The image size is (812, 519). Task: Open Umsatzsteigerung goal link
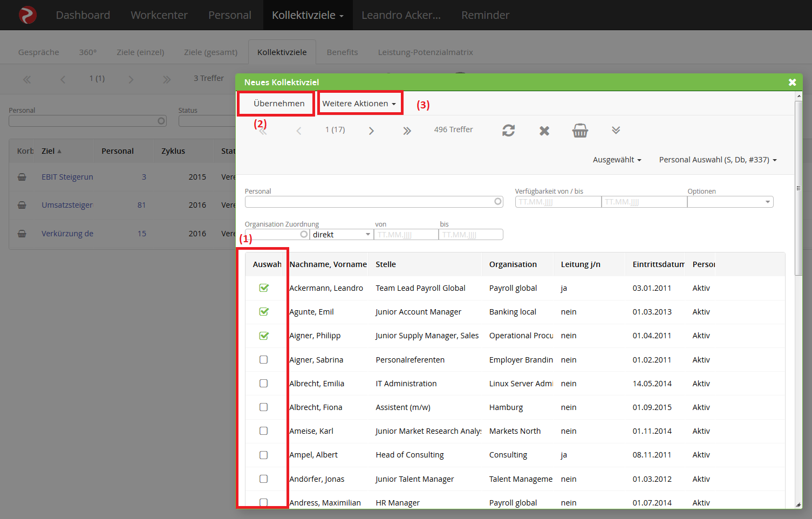click(x=67, y=205)
